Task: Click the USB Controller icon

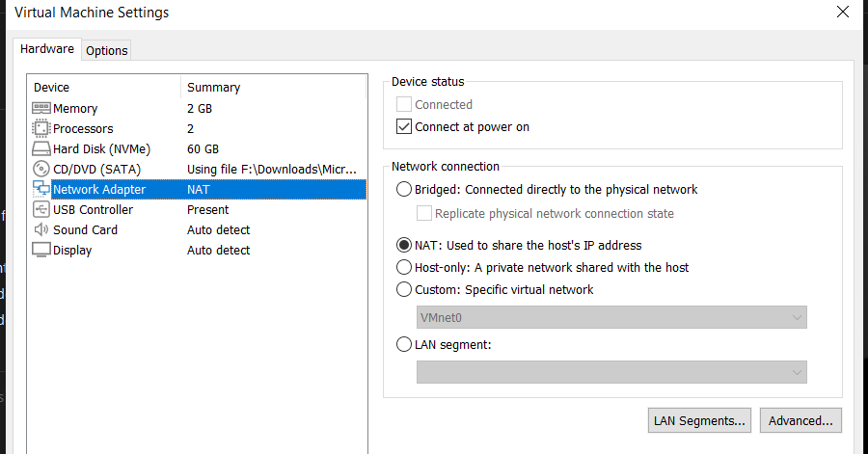Action: pyautogui.click(x=41, y=210)
